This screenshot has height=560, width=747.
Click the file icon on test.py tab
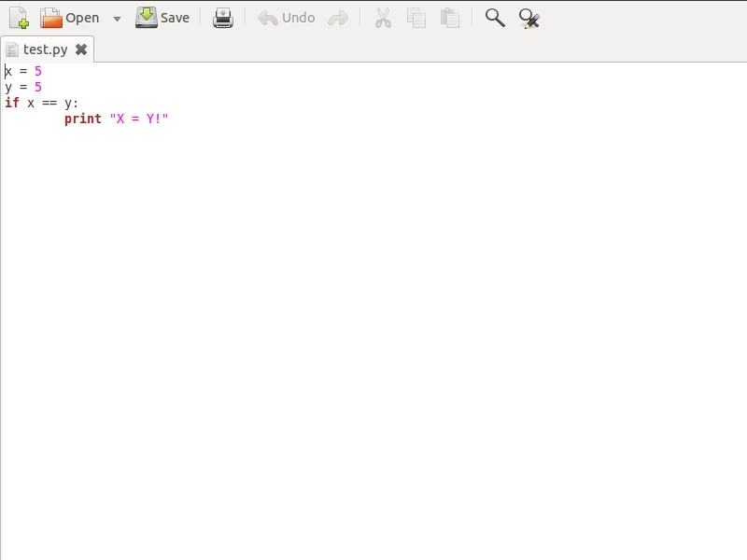click(x=12, y=49)
